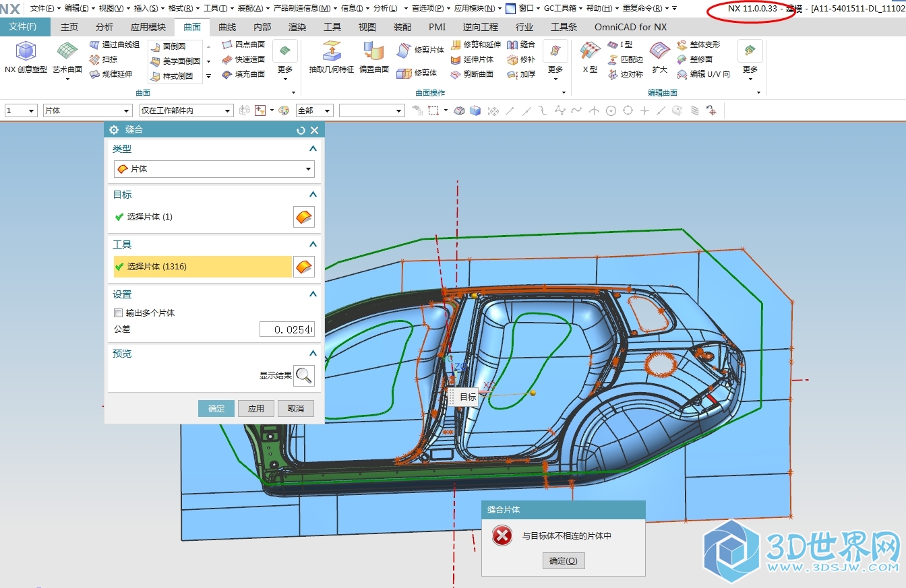Select the 延伸片体 command
The height and width of the screenshot is (588, 906).
click(x=472, y=59)
